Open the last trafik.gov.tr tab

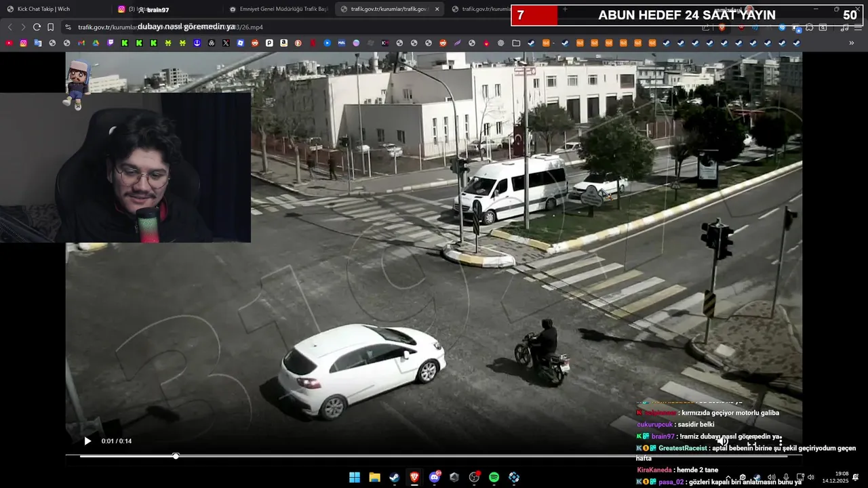click(486, 9)
